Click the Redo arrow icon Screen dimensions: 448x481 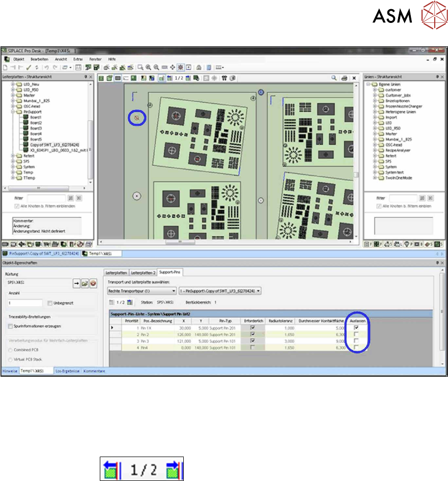(x=55, y=67)
